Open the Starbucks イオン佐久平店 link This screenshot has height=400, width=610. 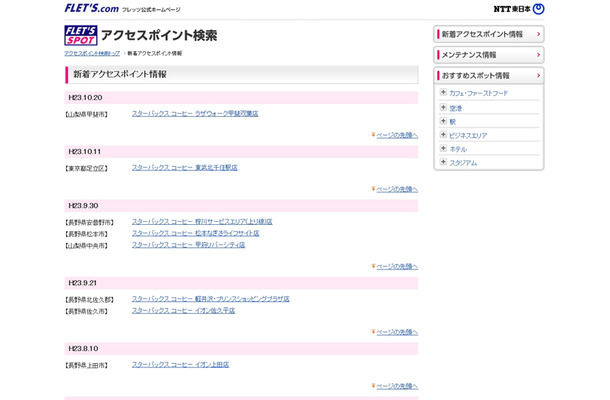pyautogui.click(x=183, y=311)
